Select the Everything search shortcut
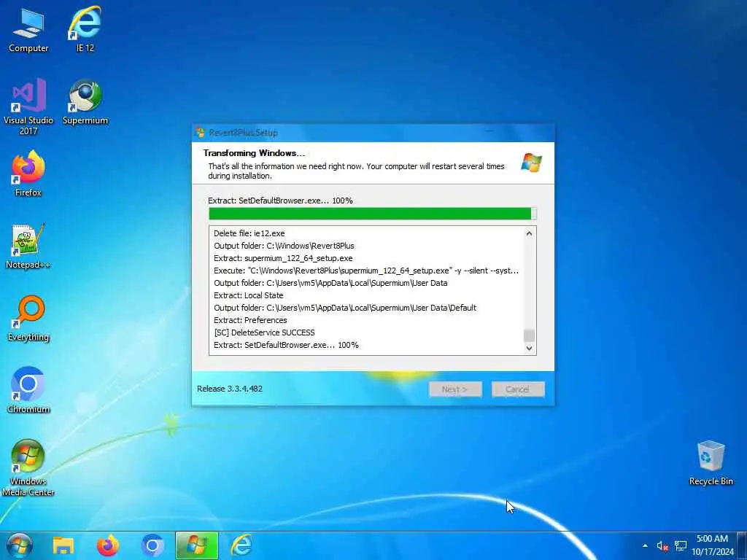This screenshot has width=747, height=560. pos(28,318)
